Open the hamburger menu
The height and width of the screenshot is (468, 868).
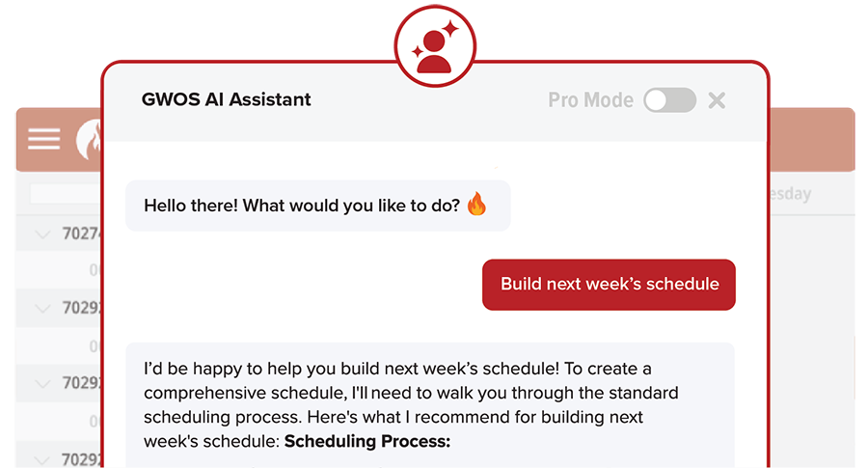(x=43, y=138)
